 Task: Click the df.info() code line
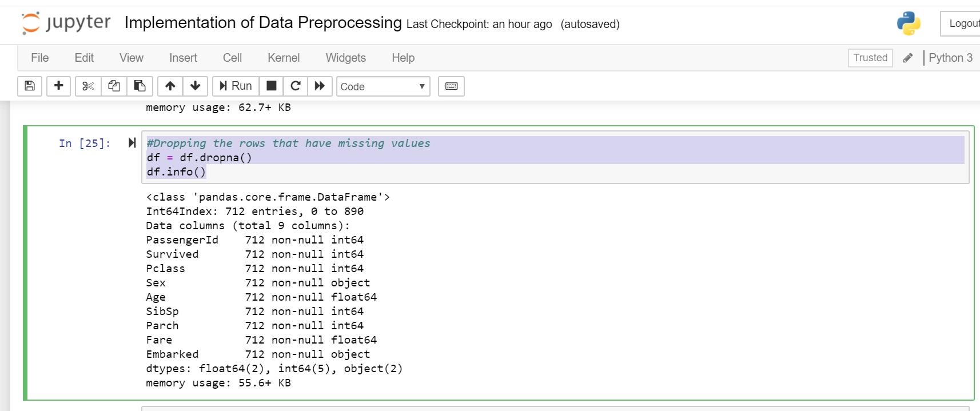point(176,172)
